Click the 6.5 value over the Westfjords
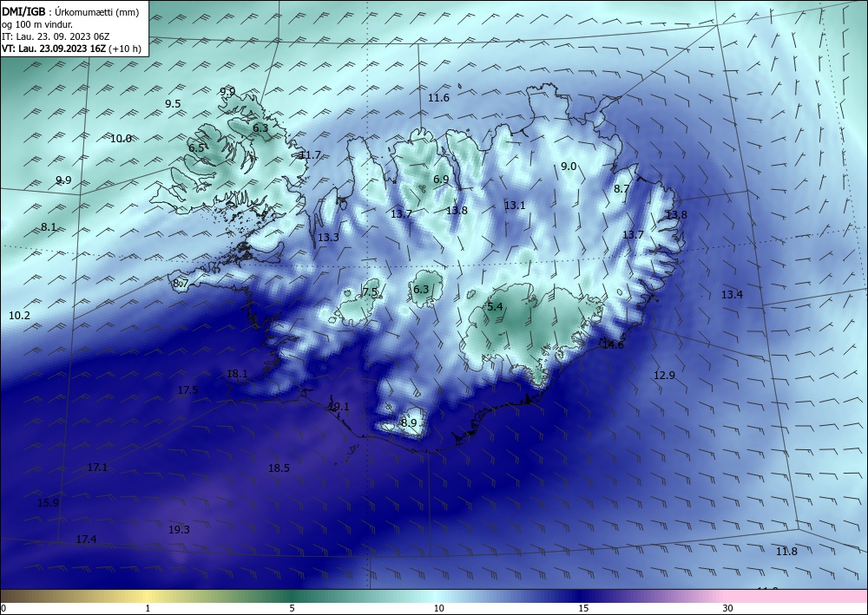This screenshot has width=868, height=615. point(196,147)
